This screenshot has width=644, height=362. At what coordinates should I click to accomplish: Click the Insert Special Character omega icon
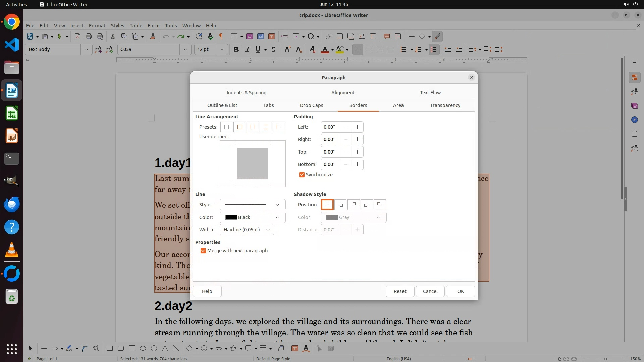tap(311, 36)
